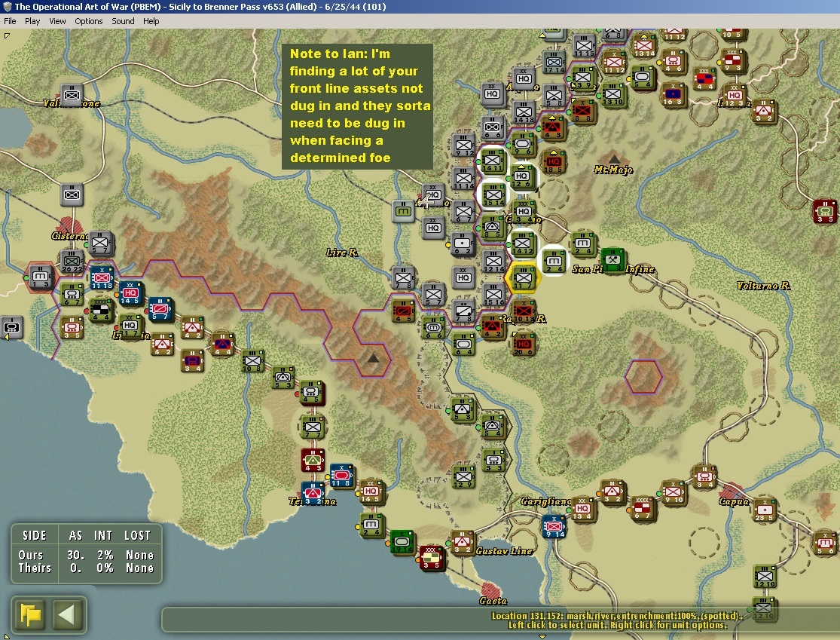840x640 pixels.
Task: Select the white-circled artillery unit 2 4
Action: [554, 262]
